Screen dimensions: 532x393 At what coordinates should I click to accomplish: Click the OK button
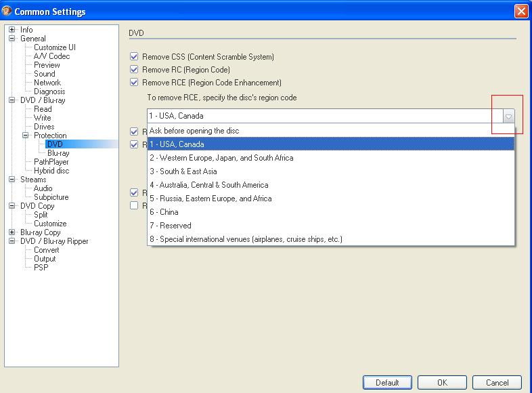click(441, 382)
